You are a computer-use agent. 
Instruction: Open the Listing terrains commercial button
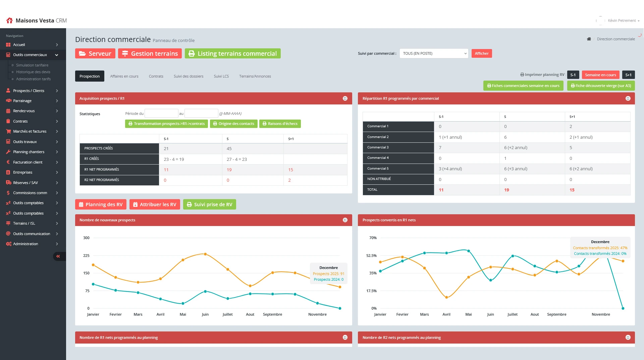(x=232, y=53)
